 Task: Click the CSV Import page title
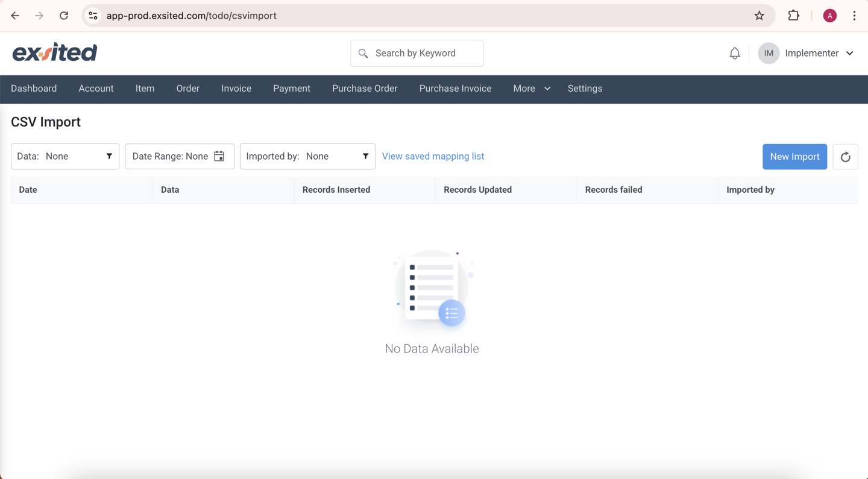(x=46, y=122)
